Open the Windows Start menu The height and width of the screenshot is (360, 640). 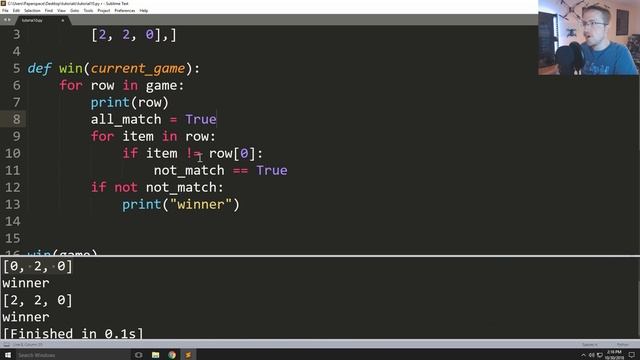8,355
